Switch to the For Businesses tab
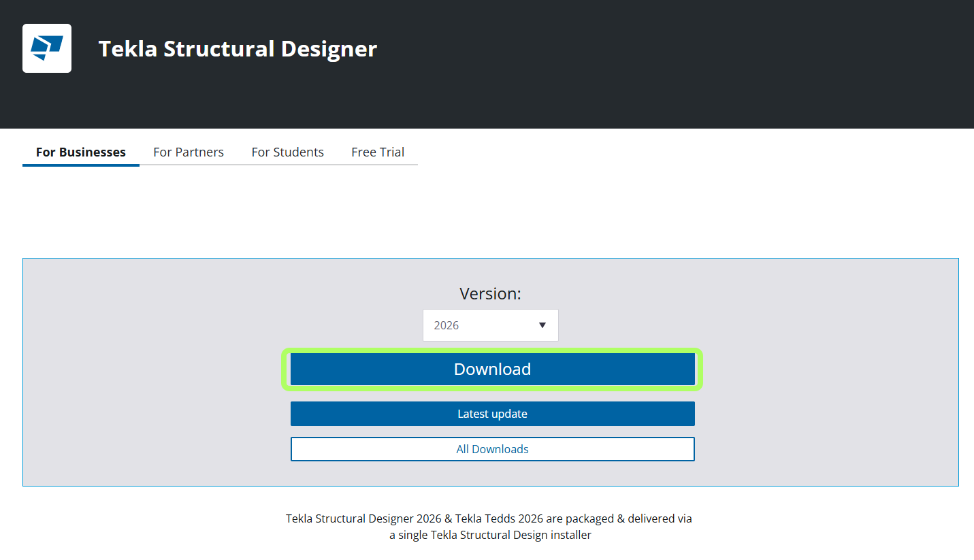 81,152
